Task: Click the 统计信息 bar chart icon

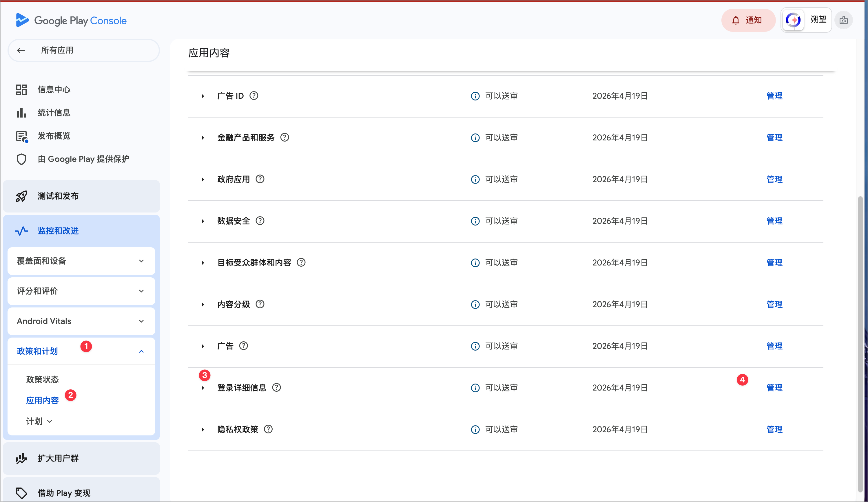Action: pos(21,113)
